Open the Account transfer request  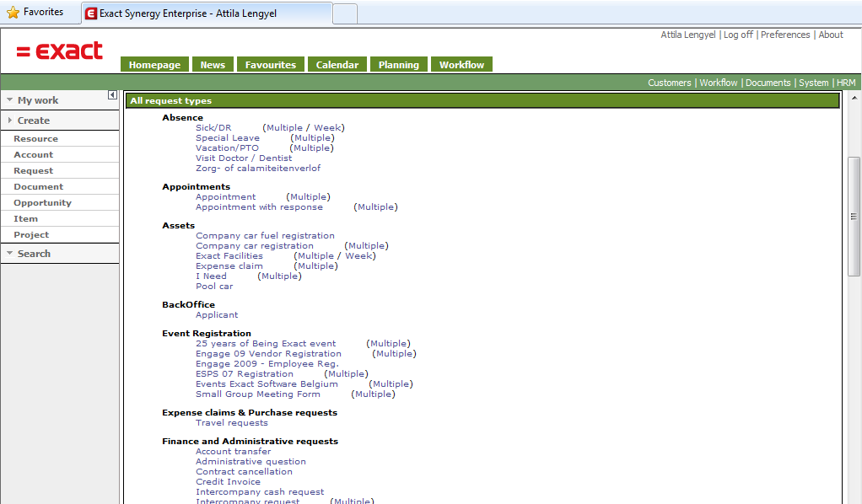pos(233,451)
